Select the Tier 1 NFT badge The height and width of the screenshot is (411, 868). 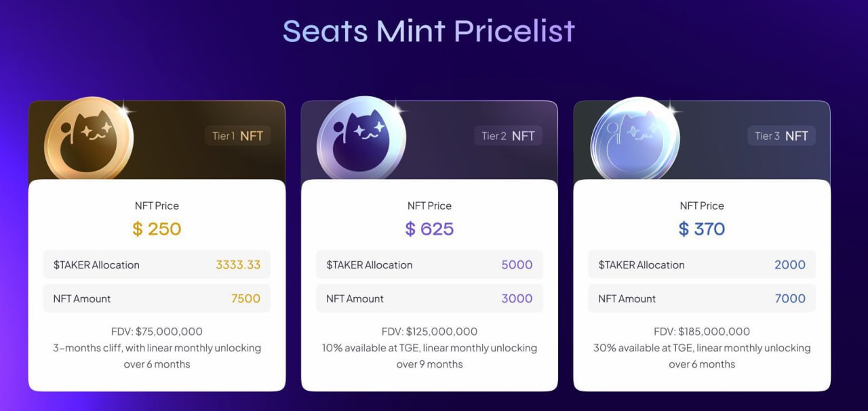click(x=237, y=136)
